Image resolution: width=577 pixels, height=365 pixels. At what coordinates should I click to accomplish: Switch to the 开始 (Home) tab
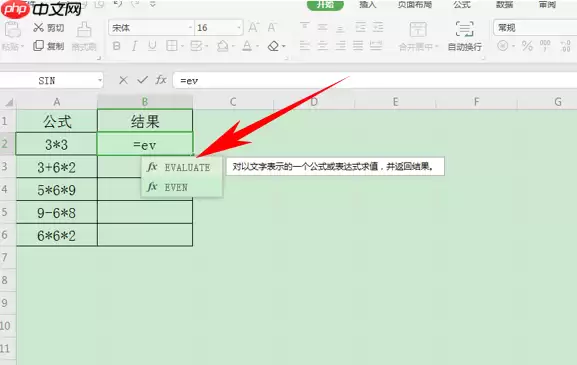coord(325,4)
